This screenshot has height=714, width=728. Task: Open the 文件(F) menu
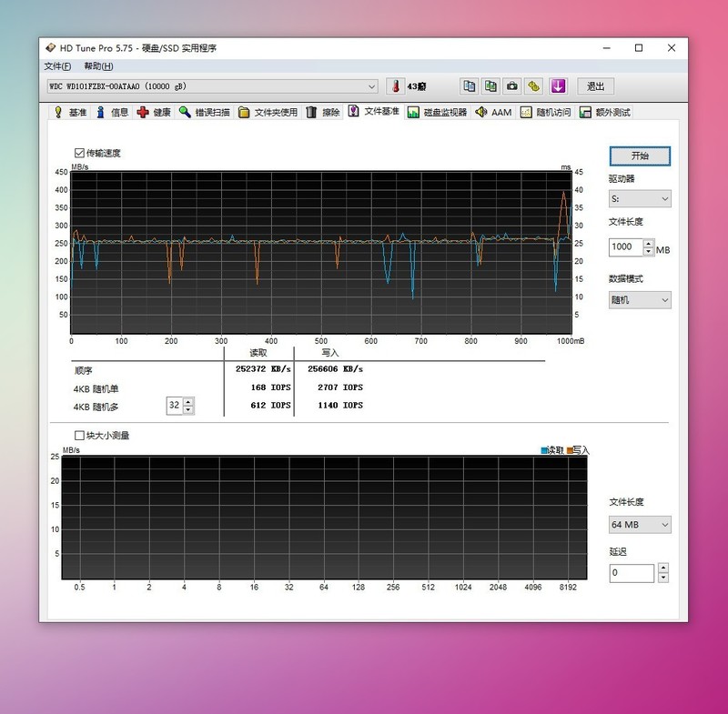coord(57,66)
